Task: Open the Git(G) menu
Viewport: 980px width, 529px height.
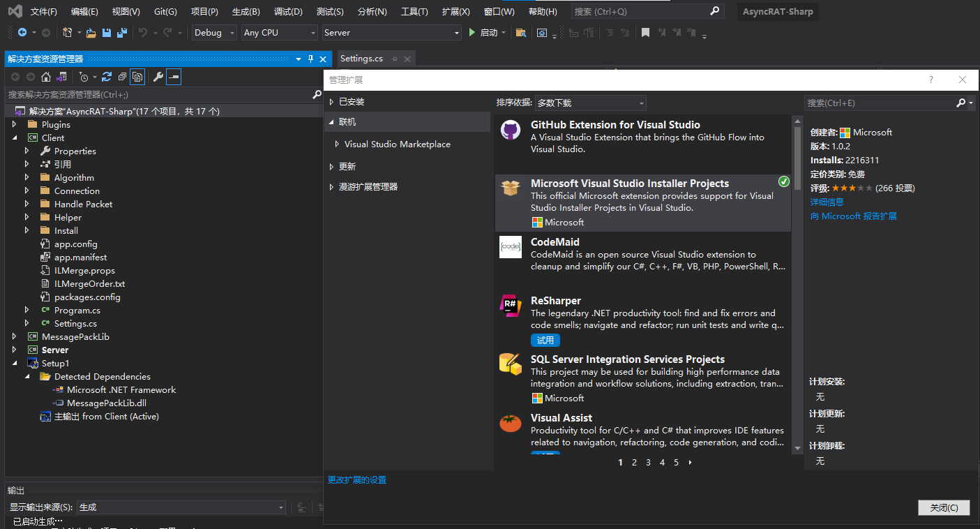Action: coord(165,12)
